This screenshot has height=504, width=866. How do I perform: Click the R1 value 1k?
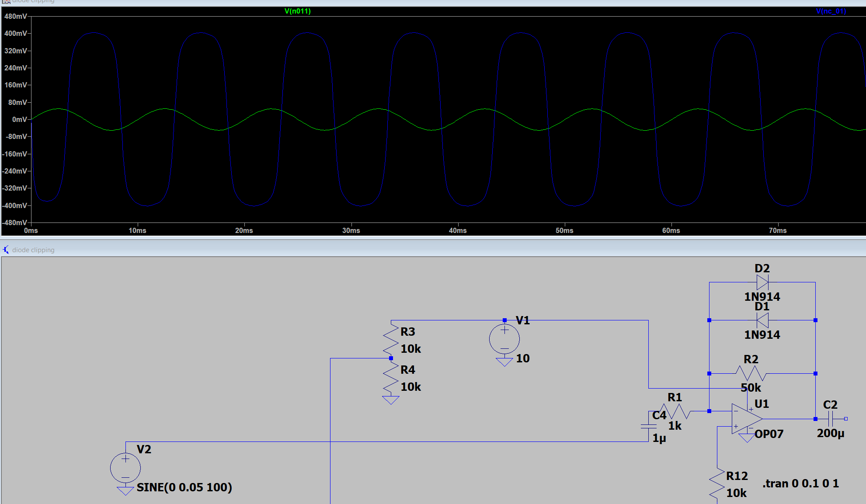(675, 426)
